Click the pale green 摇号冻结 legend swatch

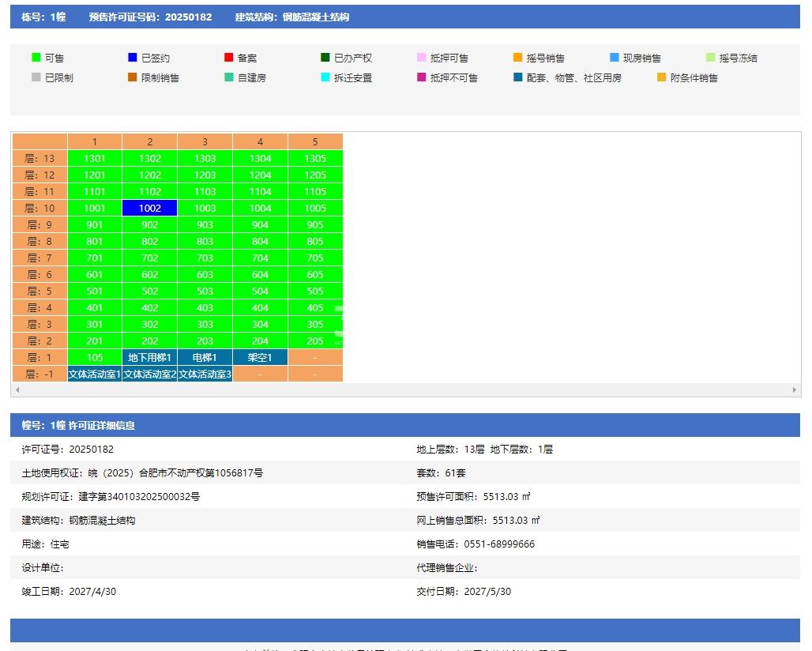(x=711, y=58)
